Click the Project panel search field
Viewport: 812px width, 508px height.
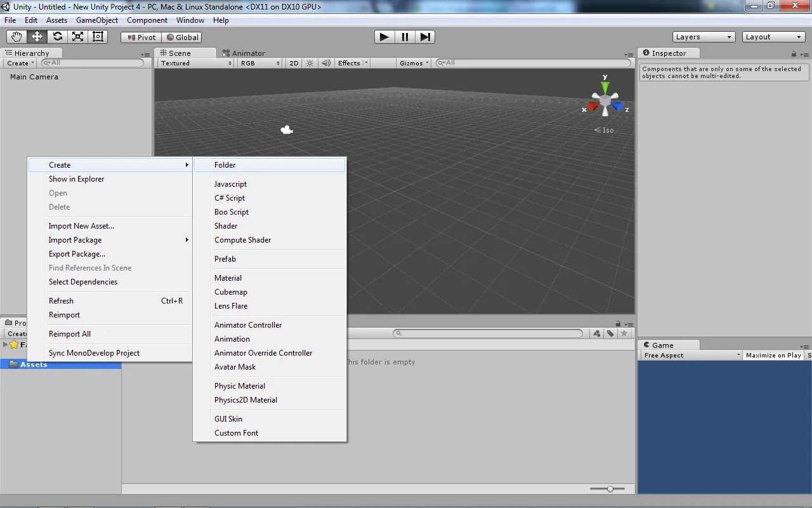(x=487, y=333)
